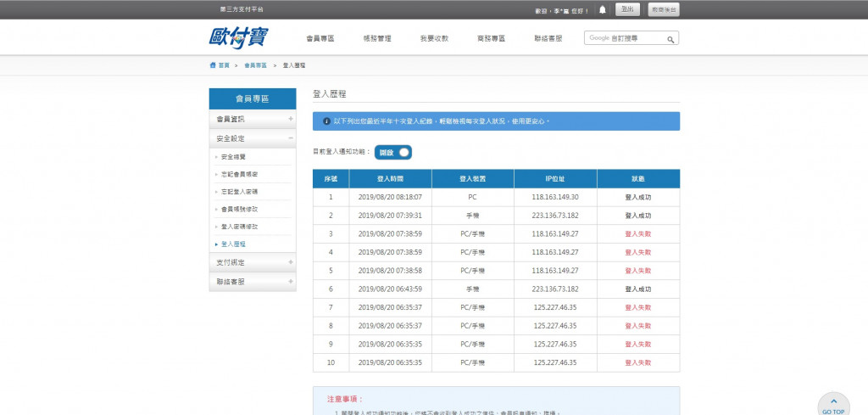Click device 手機 in row 6
The height and width of the screenshot is (415, 868).
click(x=473, y=289)
